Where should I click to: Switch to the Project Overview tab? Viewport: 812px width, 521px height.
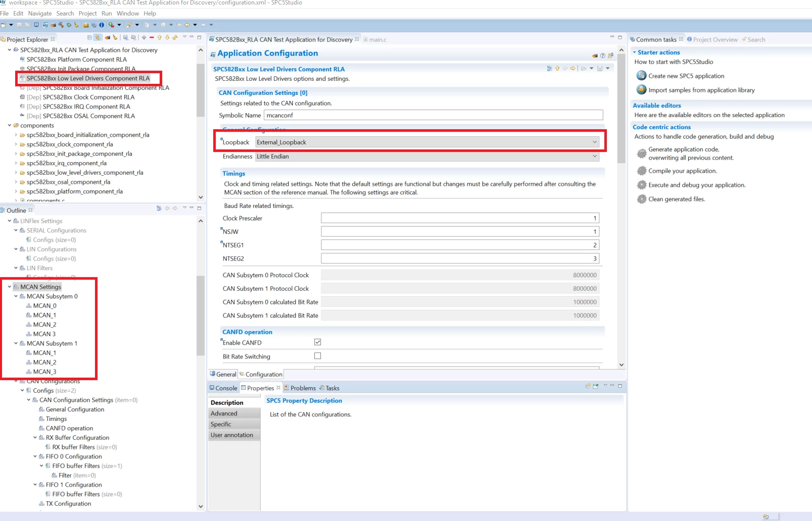pyautogui.click(x=712, y=39)
